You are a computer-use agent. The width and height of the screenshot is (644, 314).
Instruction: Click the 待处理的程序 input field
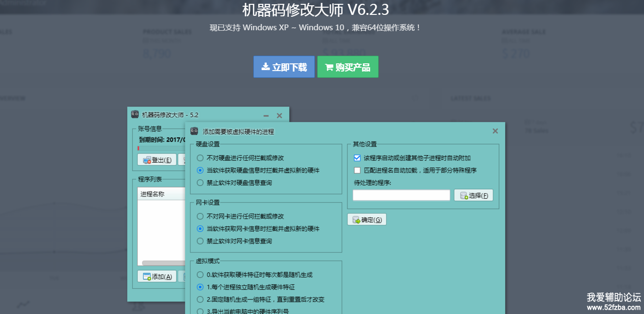click(401, 195)
